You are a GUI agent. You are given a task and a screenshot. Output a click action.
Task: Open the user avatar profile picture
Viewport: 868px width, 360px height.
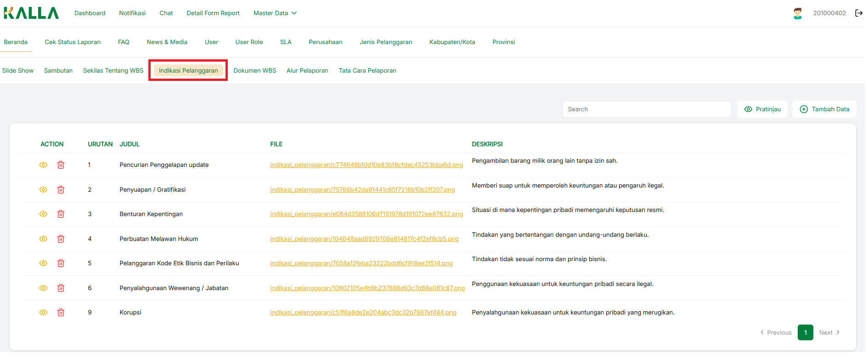coord(798,13)
